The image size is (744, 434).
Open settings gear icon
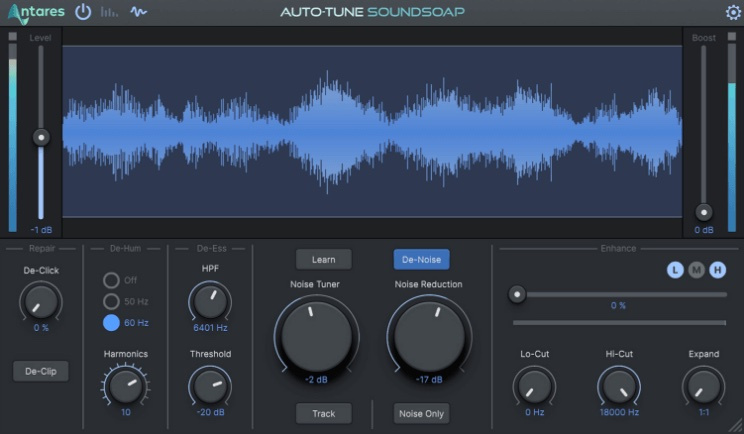733,12
